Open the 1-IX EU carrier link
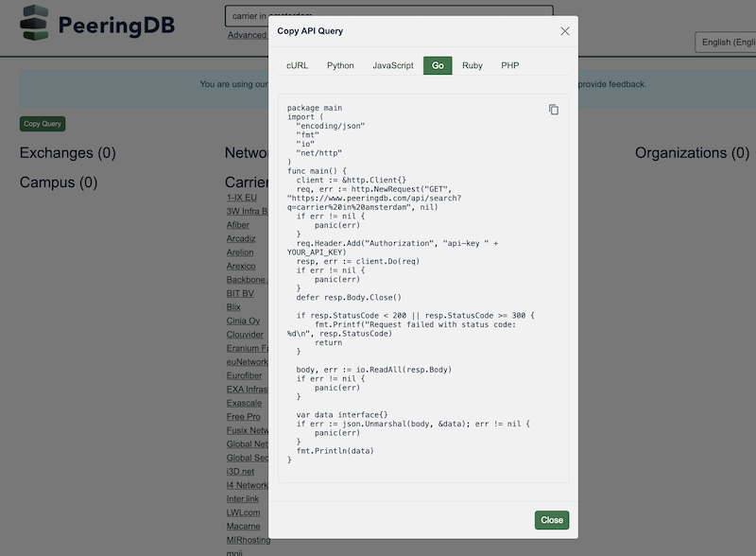The image size is (756, 556). (x=242, y=198)
